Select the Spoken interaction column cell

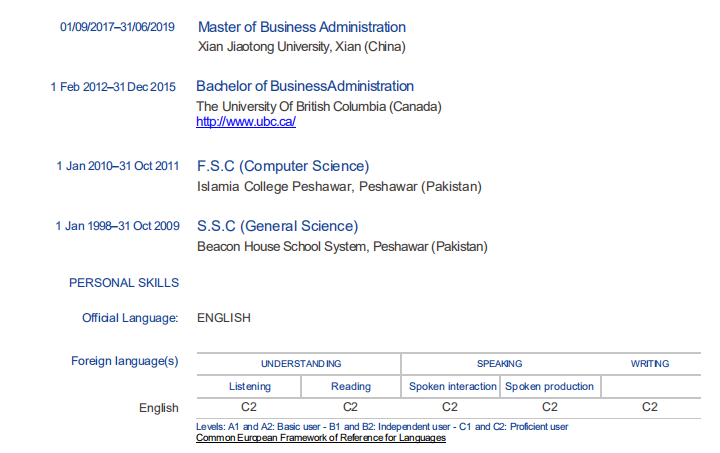[453, 386]
